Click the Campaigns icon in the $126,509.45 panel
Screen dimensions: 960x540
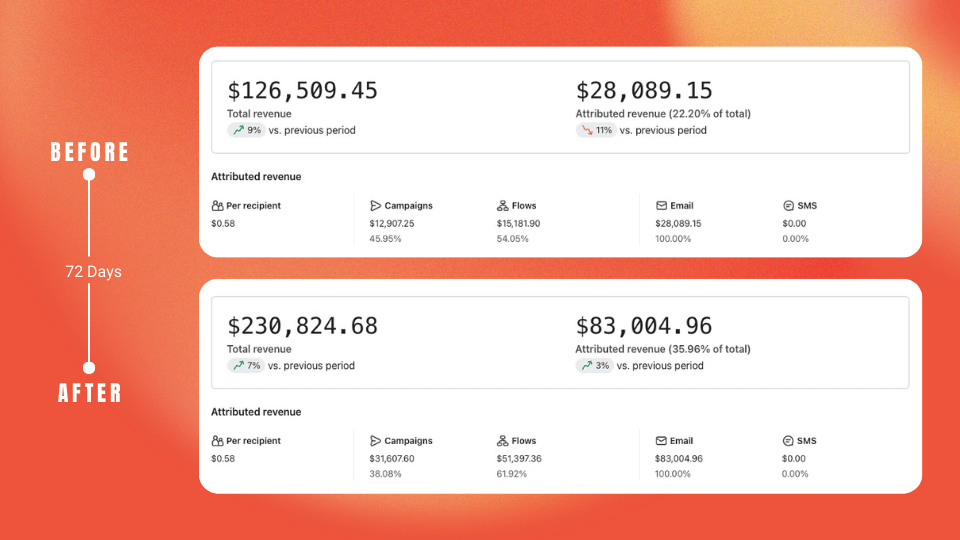pos(376,206)
